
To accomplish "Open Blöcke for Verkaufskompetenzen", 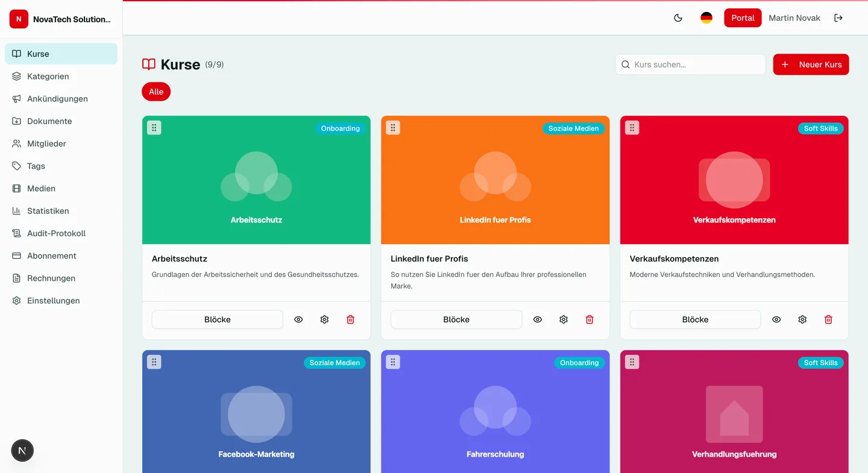I will click(695, 319).
